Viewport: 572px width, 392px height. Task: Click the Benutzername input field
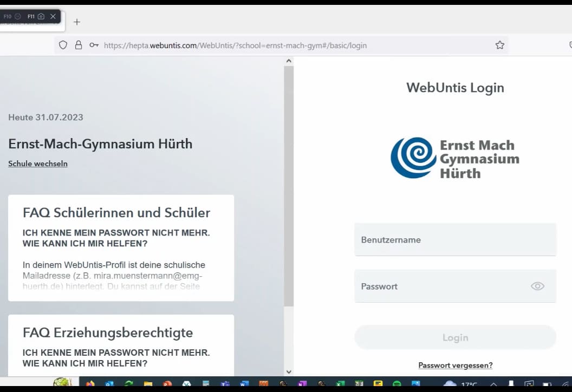coord(455,239)
